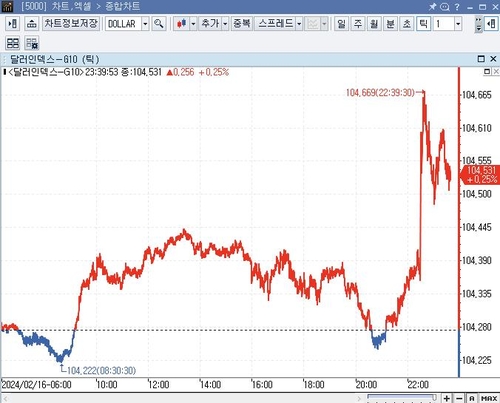500x403 pixels.
Task: Click the zoom in plus button
Action: coord(447,398)
